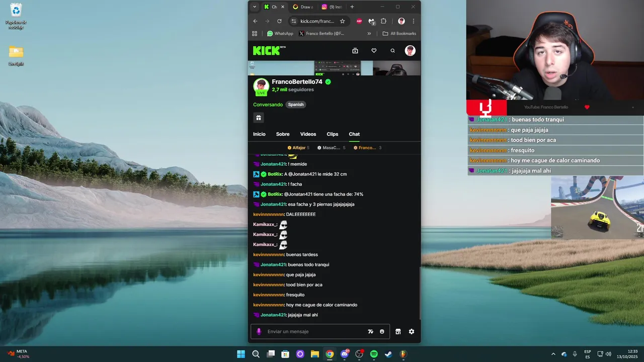The height and width of the screenshot is (362, 644).
Task: Switch to the Inicio tab
Action: point(259,134)
